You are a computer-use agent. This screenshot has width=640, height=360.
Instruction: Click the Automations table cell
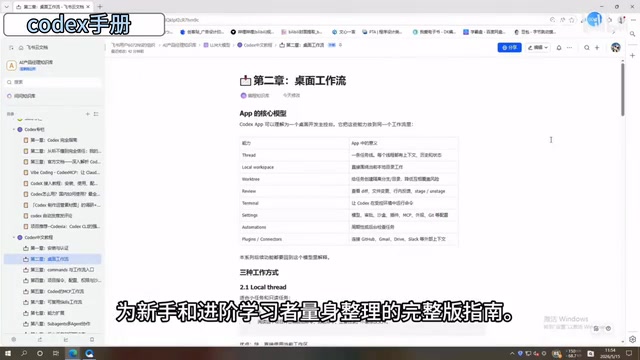294,227
